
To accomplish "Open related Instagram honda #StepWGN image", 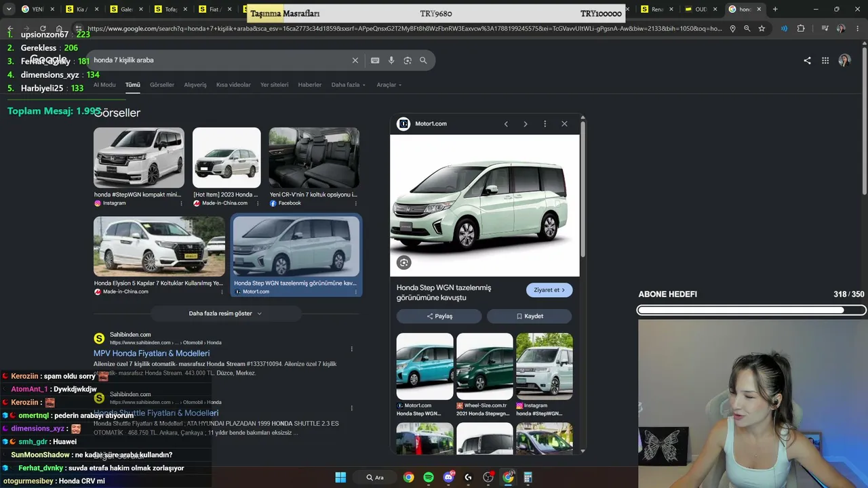I will point(545,366).
